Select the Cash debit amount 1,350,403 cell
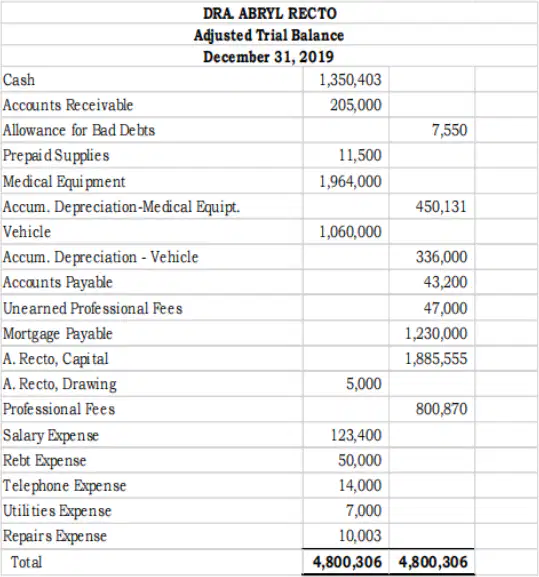Viewport: 539px width, 577px height. click(346, 79)
